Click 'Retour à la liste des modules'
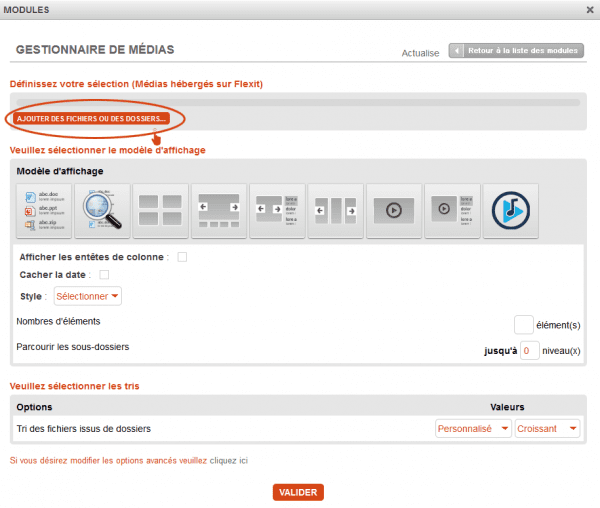 click(516, 50)
